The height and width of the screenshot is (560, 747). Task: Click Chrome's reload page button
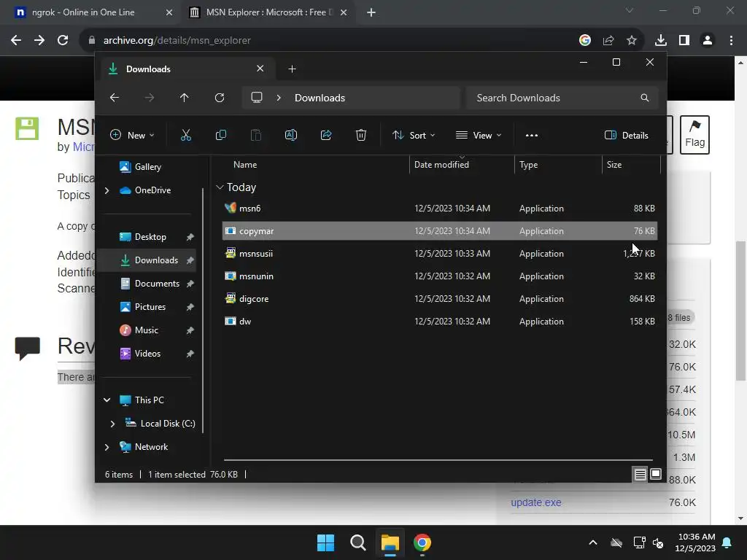point(63,41)
